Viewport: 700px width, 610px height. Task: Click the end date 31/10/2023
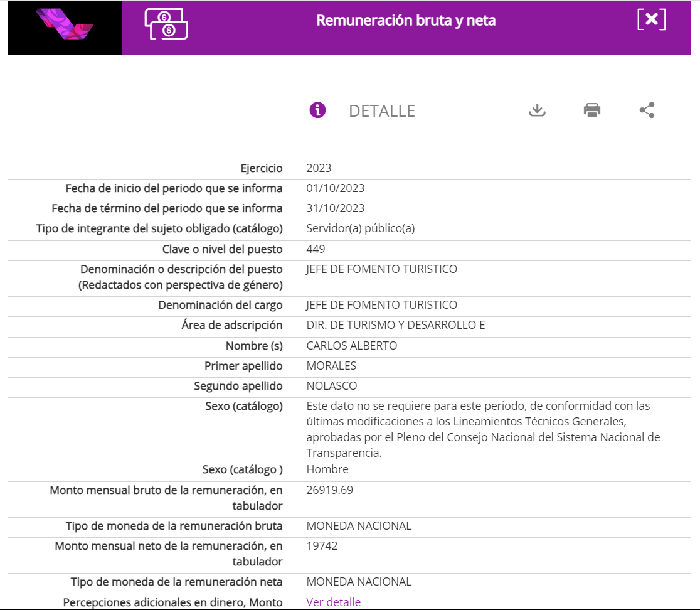(x=335, y=208)
